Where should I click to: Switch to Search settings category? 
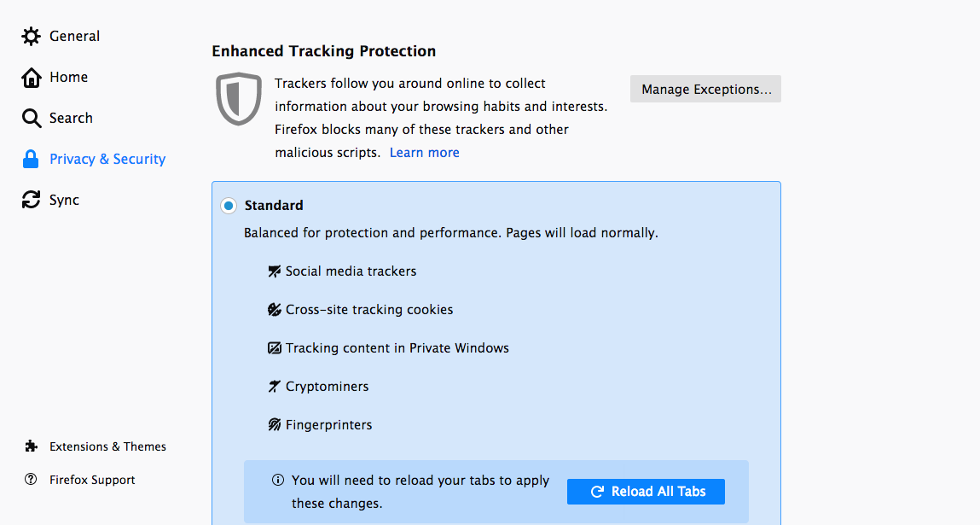click(x=71, y=119)
